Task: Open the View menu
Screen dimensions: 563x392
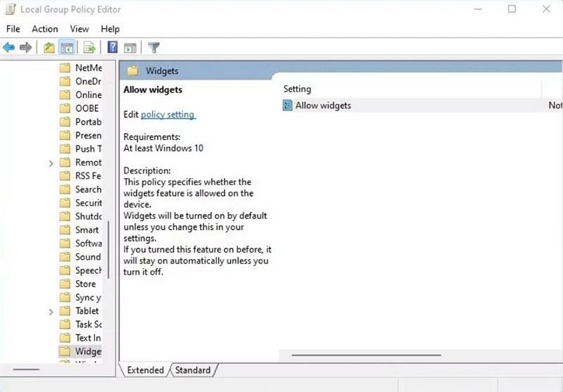Action: [x=79, y=29]
